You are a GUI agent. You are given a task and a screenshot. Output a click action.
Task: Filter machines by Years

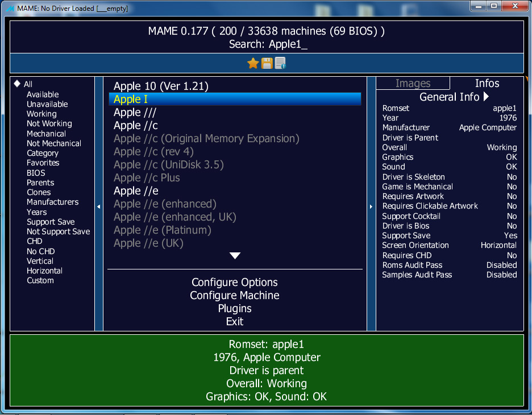pos(36,212)
